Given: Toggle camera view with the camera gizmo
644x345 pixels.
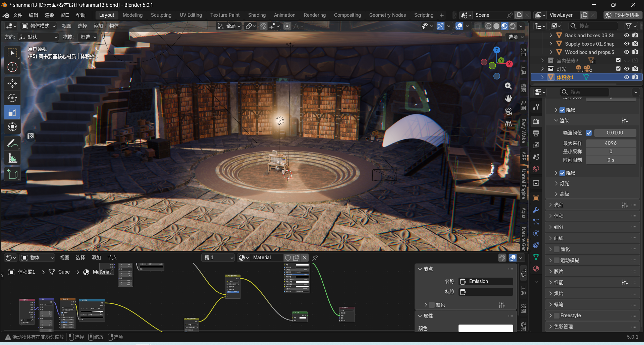Looking at the screenshot, I should [x=508, y=111].
